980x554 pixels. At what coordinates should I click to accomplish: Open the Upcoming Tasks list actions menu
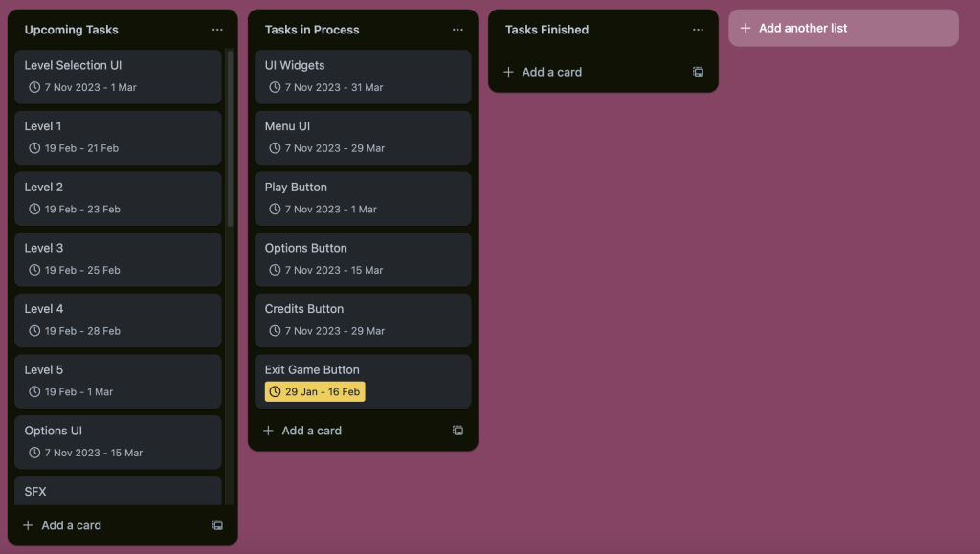tap(217, 30)
